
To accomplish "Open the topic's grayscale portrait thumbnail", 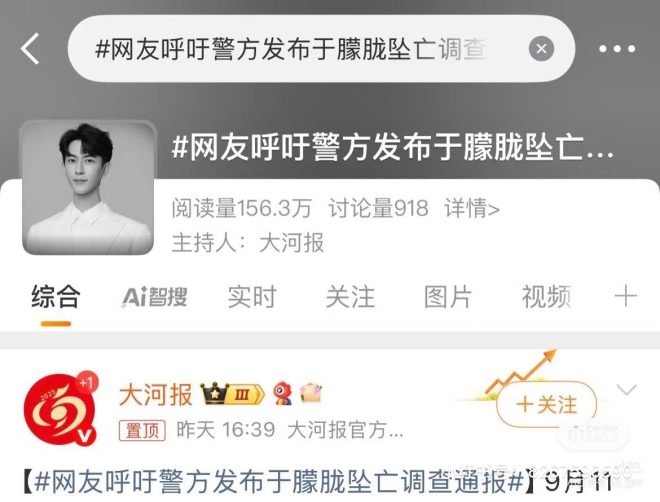I will tap(88, 188).
